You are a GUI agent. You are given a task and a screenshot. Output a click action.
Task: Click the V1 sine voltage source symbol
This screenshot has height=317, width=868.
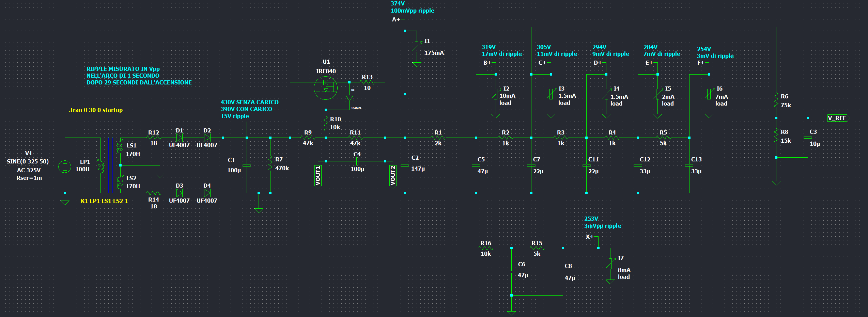click(65, 167)
